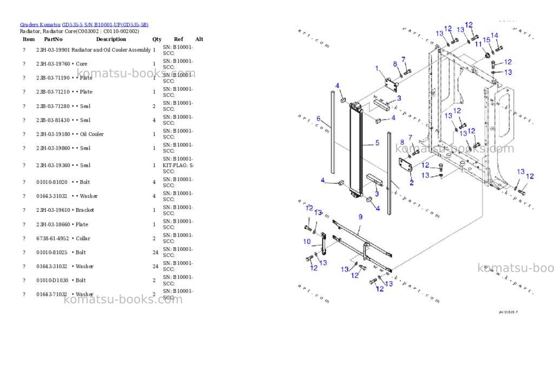Click the KIT-FLAG: S- reference text

click(178, 165)
